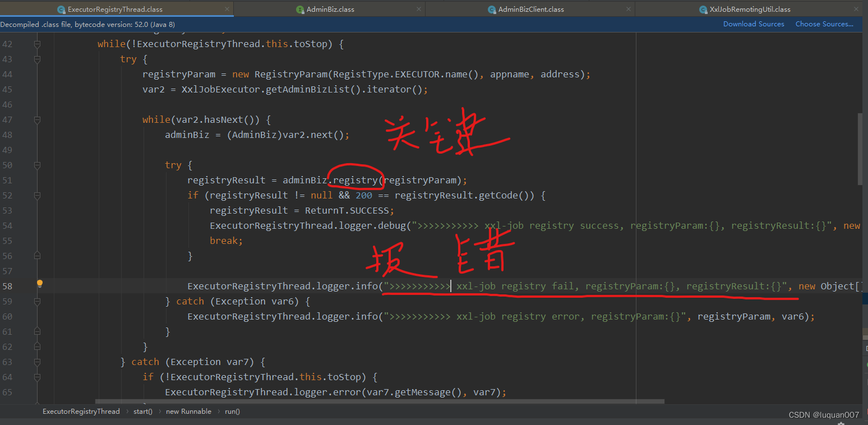Click the fold end marker on line 56
Screen dimensions: 868x425
(x=37, y=256)
